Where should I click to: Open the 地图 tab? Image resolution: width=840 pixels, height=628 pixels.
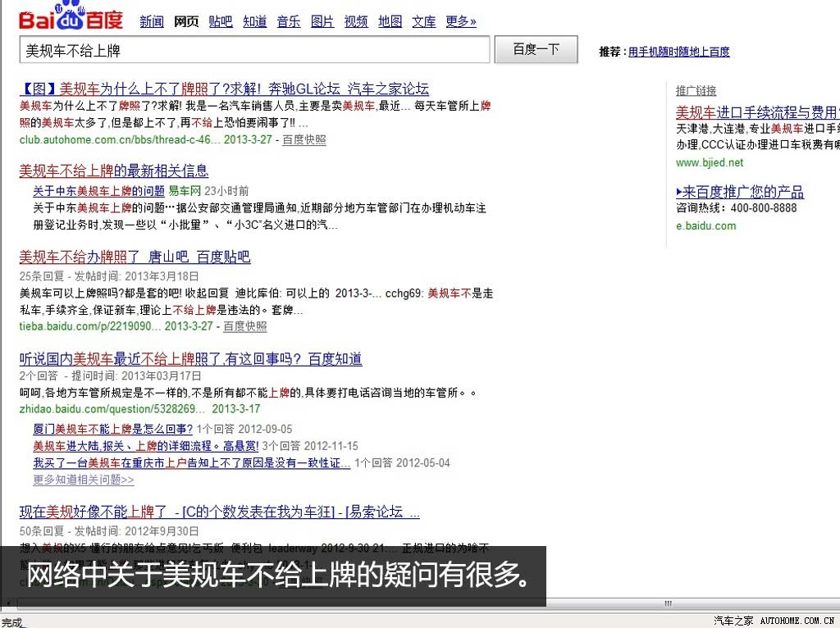(x=390, y=21)
